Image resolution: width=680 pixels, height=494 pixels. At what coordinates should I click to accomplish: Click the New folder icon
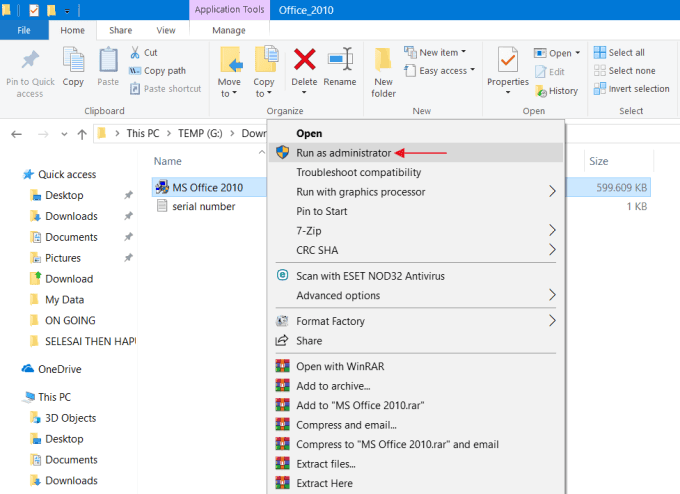(383, 60)
